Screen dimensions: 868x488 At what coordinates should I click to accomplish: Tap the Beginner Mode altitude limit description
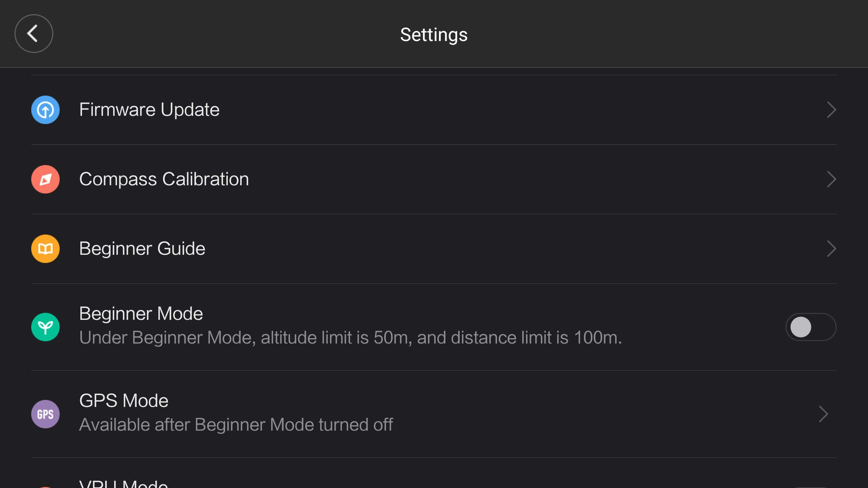(351, 338)
